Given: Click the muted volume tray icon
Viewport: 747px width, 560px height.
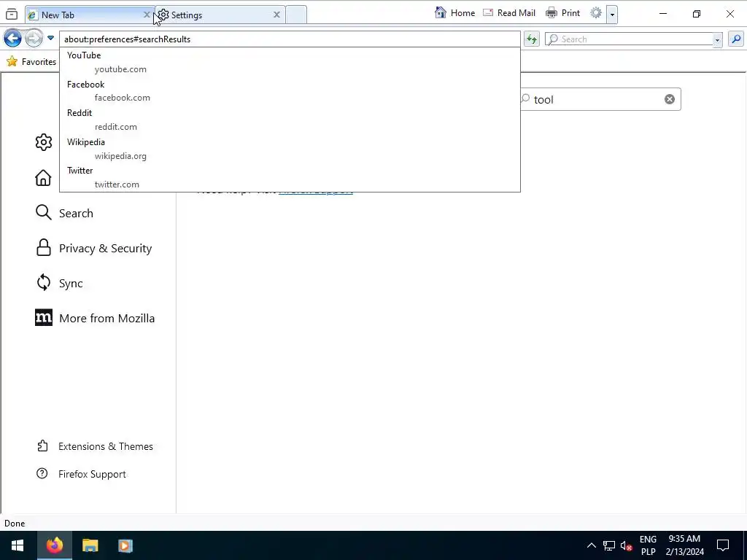Looking at the screenshot, I should pyautogui.click(x=626, y=545).
